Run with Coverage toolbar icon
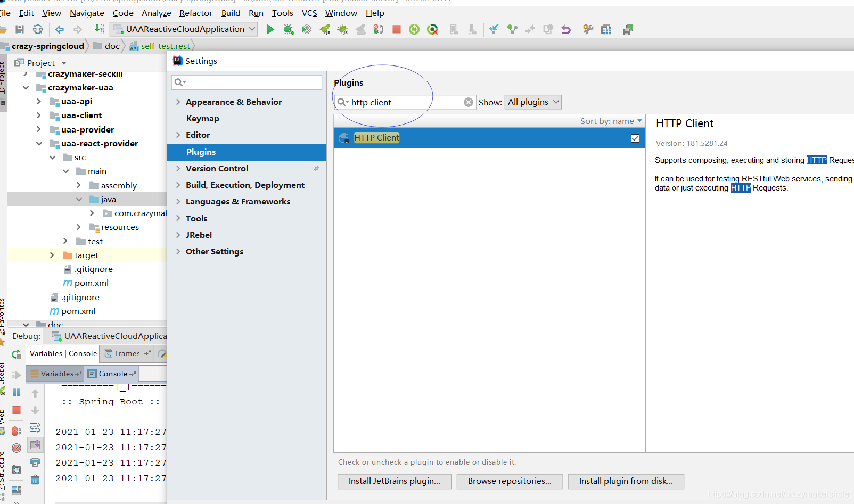 [x=307, y=29]
